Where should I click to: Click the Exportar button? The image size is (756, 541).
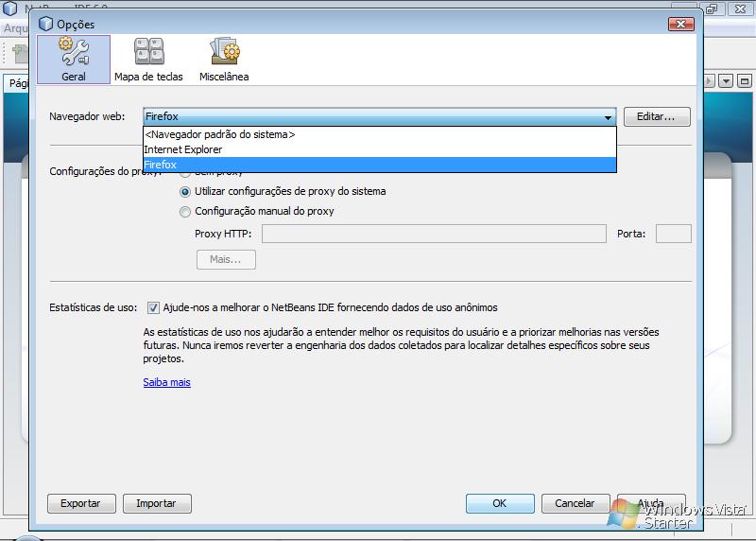[x=81, y=503]
